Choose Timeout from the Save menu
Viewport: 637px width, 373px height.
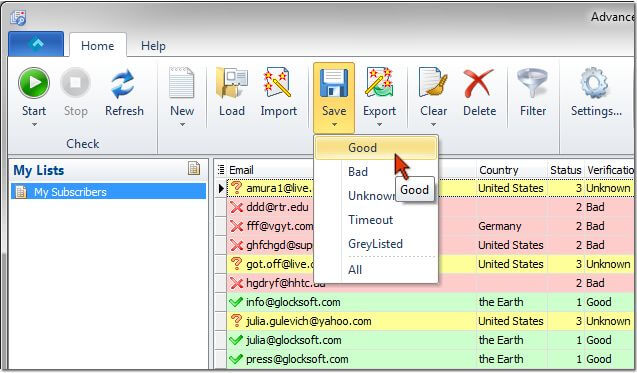(x=370, y=220)
